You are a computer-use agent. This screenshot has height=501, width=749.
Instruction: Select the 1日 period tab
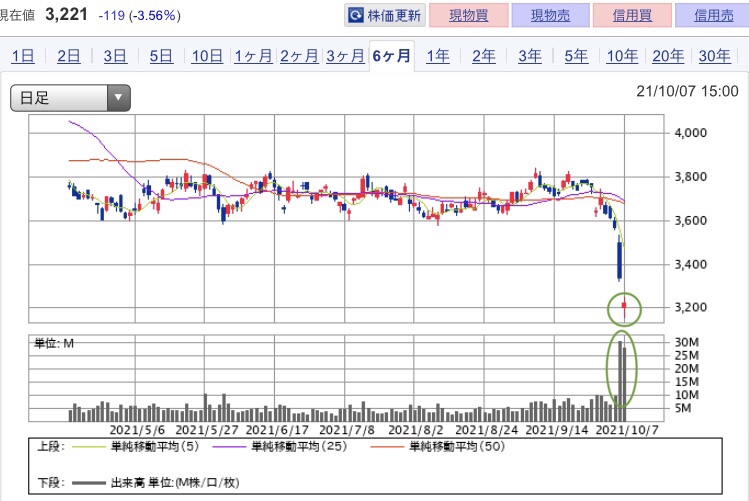23,56
